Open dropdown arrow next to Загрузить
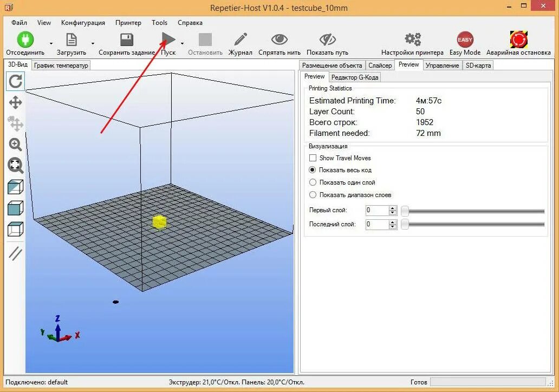This screenshot has height=392, width=559. [93, 43]
